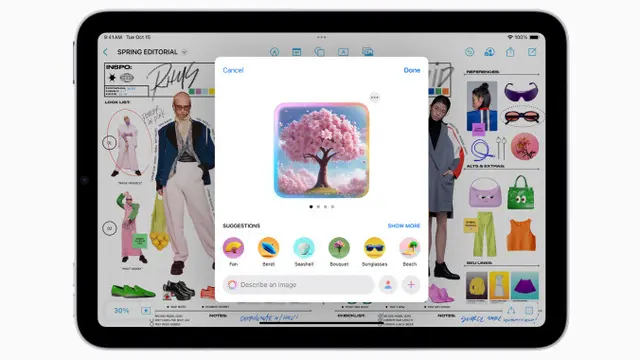Select the black platform shoes image
The height and width of the screenshot is (360, 640).
click(178, 290)
